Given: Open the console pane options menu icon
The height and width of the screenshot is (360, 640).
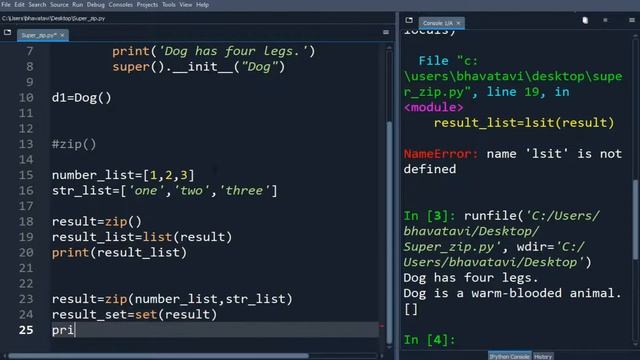Looking at the screenshot, I should click(x=632, y=20).
